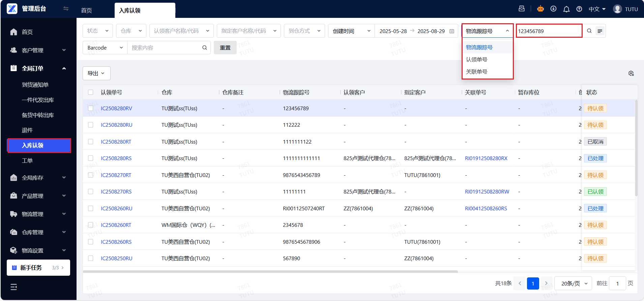Open the help question mark icon
This screenshot has width=644, height=301.
[x=579, y=9]
